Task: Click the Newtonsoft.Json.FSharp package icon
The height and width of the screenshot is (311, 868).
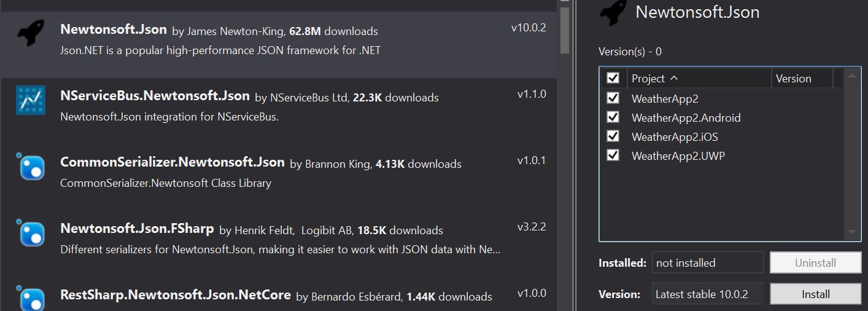Action: point(31,233)
